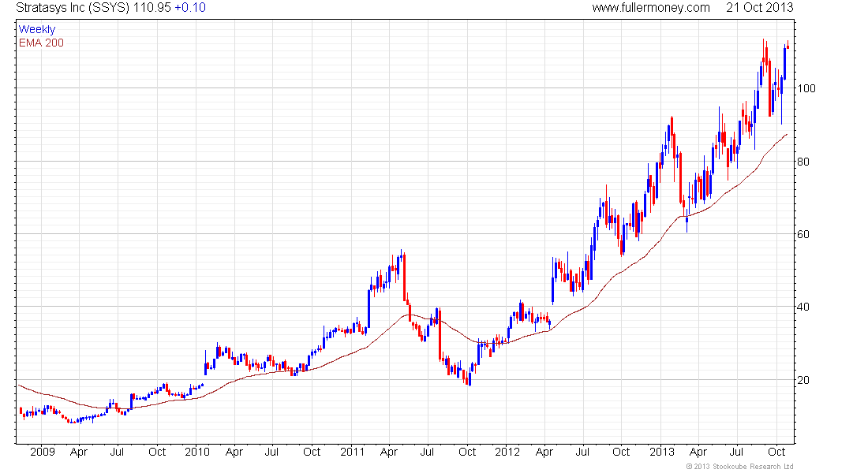868x473 pixels.
Task: Click the 60 price axis label
Action: pyautogui.click(x=803, y=234)
